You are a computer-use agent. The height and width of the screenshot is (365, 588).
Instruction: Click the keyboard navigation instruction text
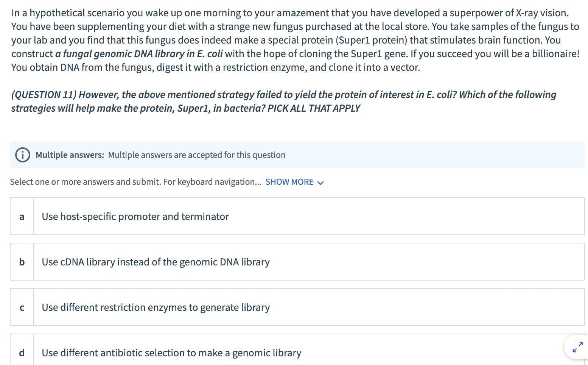click(x=135, y=182)
